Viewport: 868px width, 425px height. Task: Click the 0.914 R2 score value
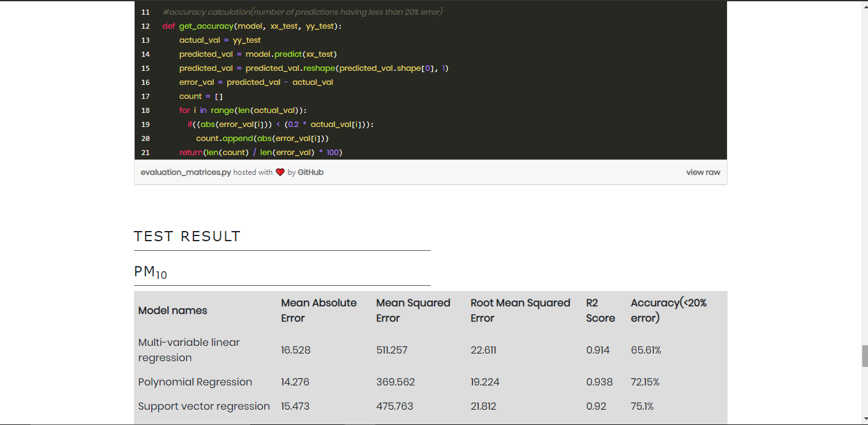click(598, 350)
